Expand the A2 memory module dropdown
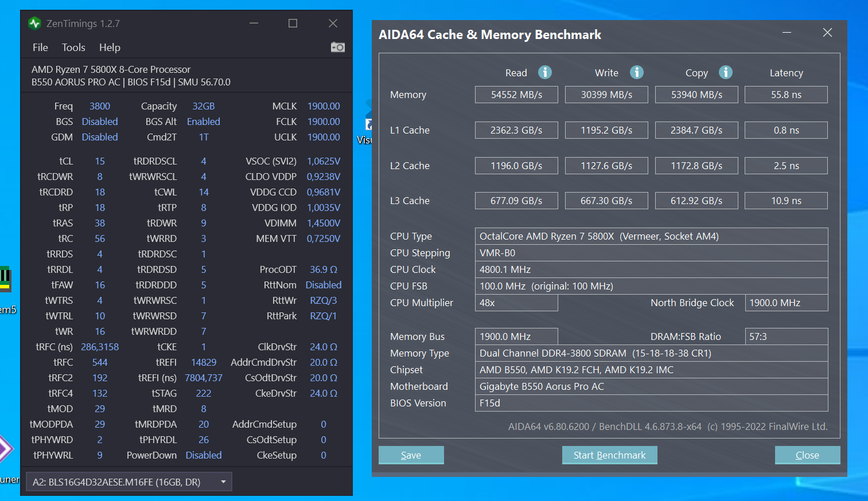Image resolution: width=868 pixels, height=501 pixels. click(129, 482)
